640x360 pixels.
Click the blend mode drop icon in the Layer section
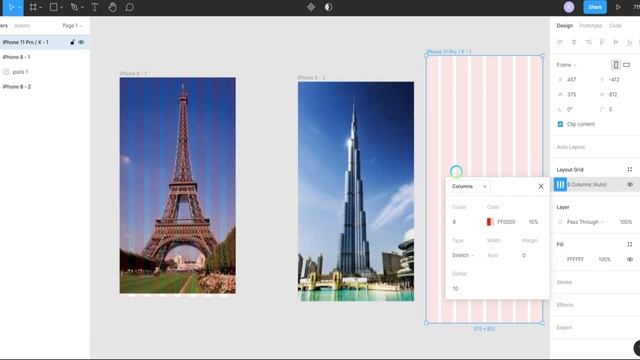coord(560,222)
